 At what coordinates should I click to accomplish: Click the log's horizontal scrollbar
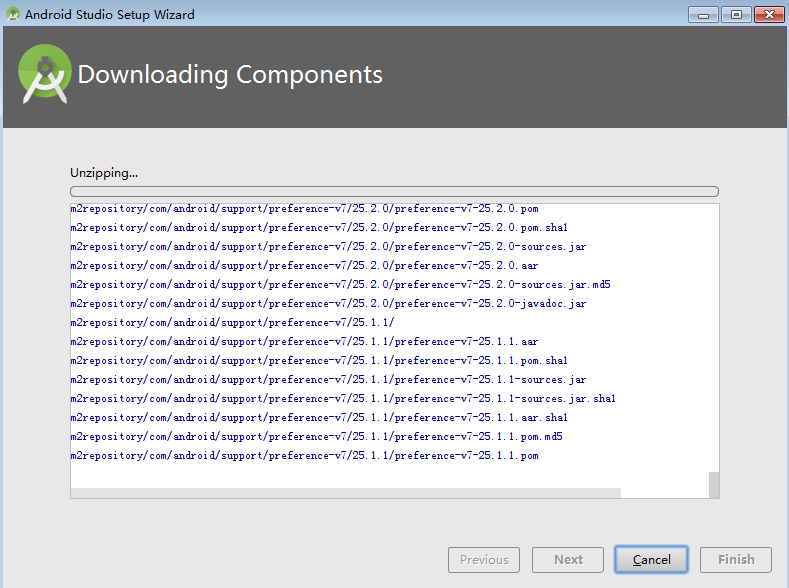click(x=345, y=492)
